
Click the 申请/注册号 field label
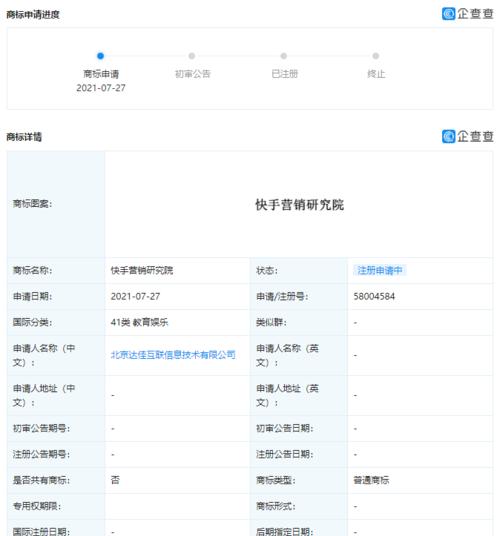coord(282,296)
